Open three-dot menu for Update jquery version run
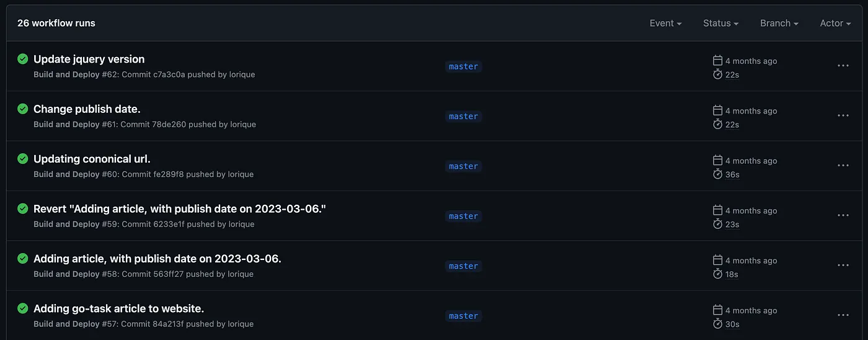The width and height of the screenshot is (868, 340). pos(843,65)
